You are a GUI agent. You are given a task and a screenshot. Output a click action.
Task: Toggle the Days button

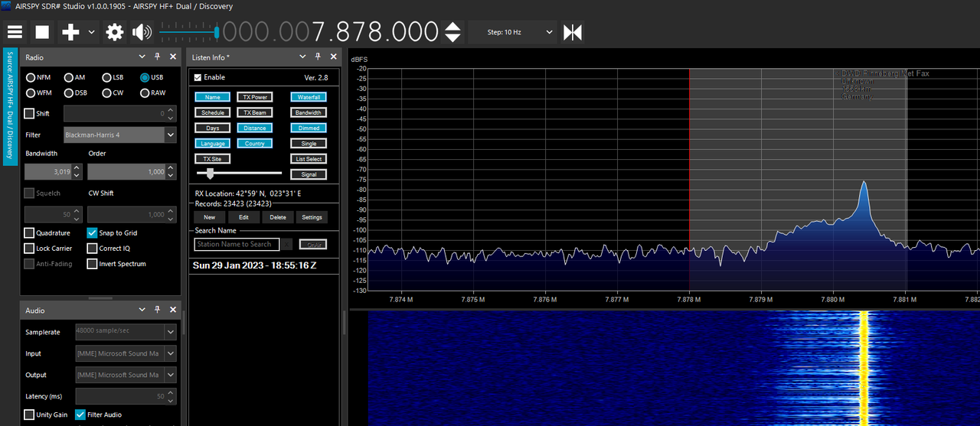point(212,128)
